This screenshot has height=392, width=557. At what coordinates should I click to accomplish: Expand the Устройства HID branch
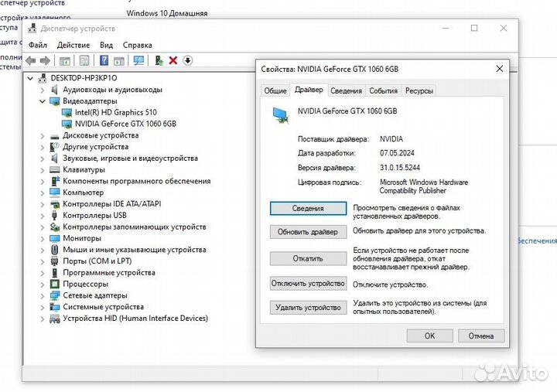(x=43, y=319)
